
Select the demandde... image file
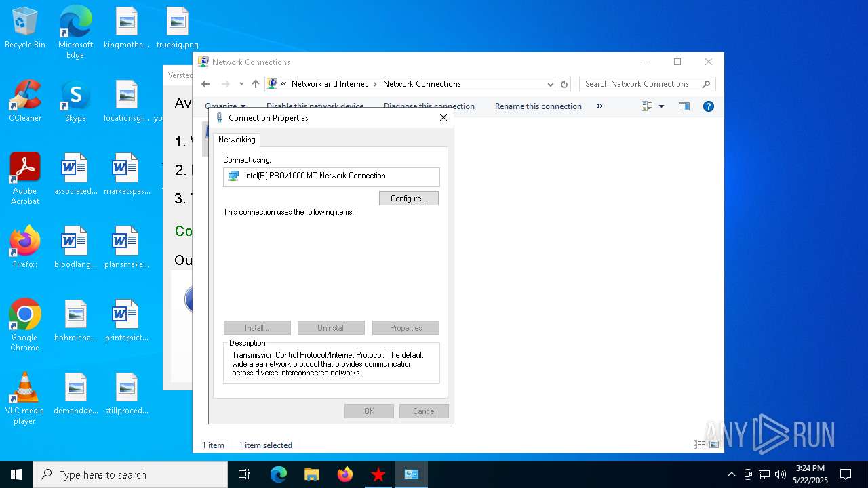(x=75, y=394)
